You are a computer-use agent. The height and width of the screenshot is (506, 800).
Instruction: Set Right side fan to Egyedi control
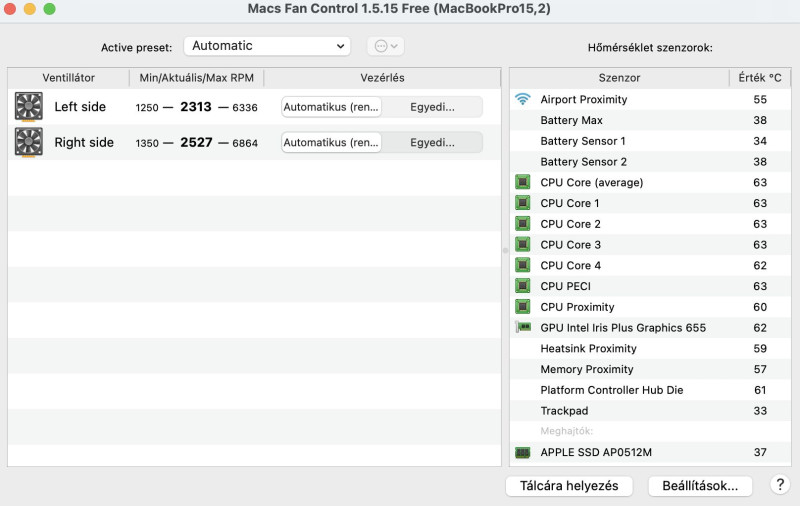[432, 142]
